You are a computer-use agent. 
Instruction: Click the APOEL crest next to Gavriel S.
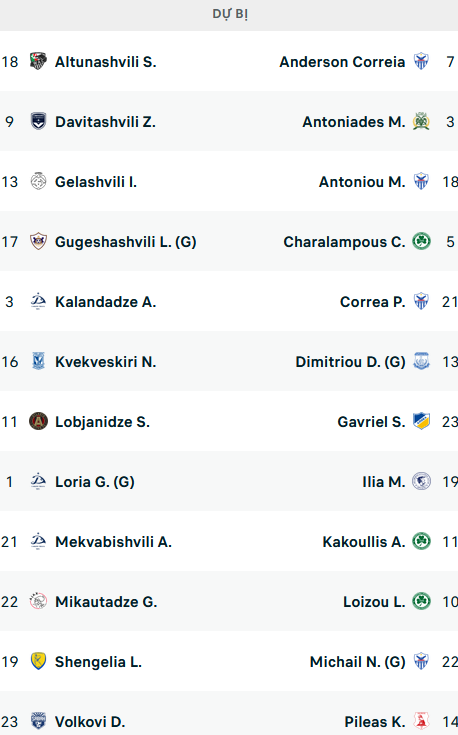coord(421,421)
